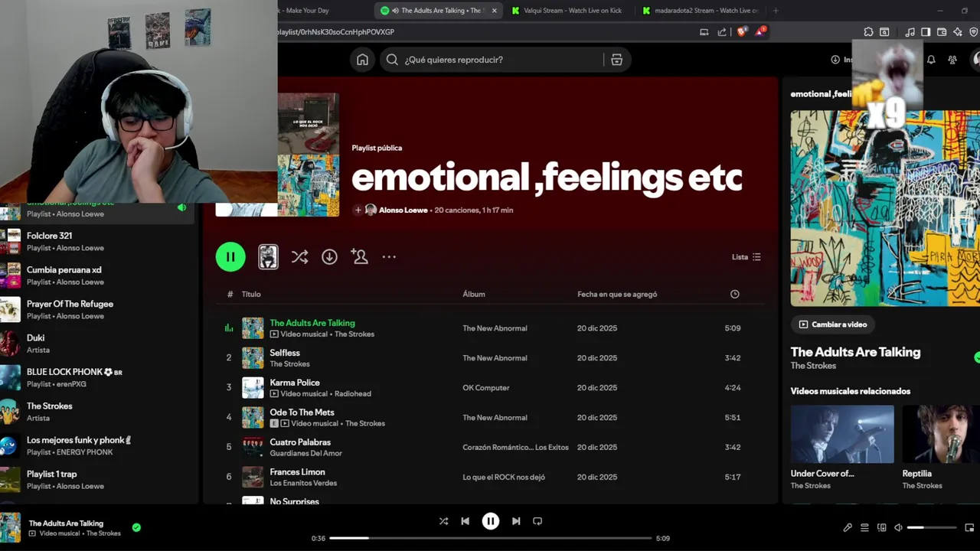Sort by the 'Título' column header
980x551 pixels.
click(x=251, y=294)
